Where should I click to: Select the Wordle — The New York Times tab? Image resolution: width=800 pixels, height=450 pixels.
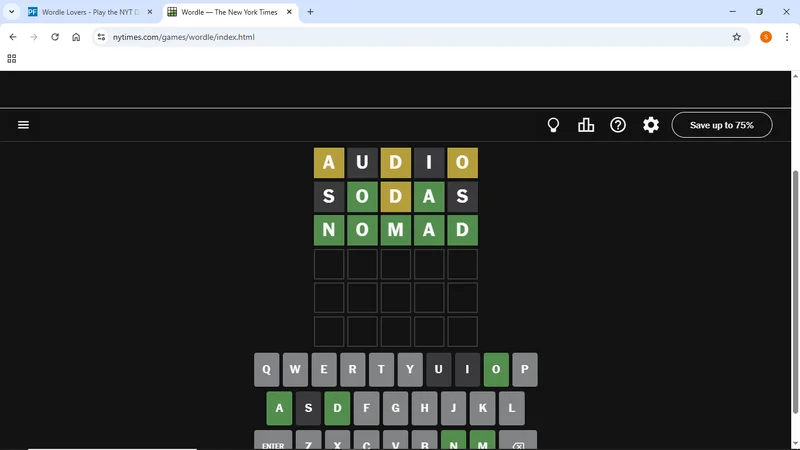pyautogui.click(x=229, y=12)
